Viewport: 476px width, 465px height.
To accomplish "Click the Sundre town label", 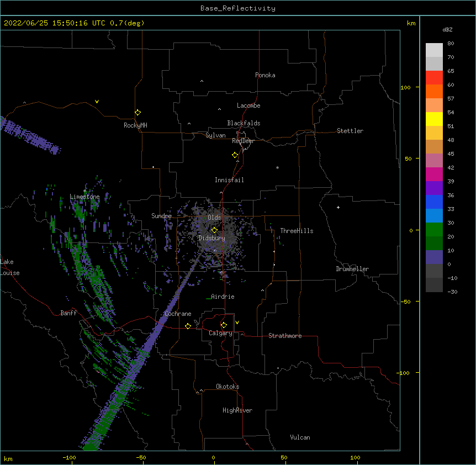I will pos(161,216).
